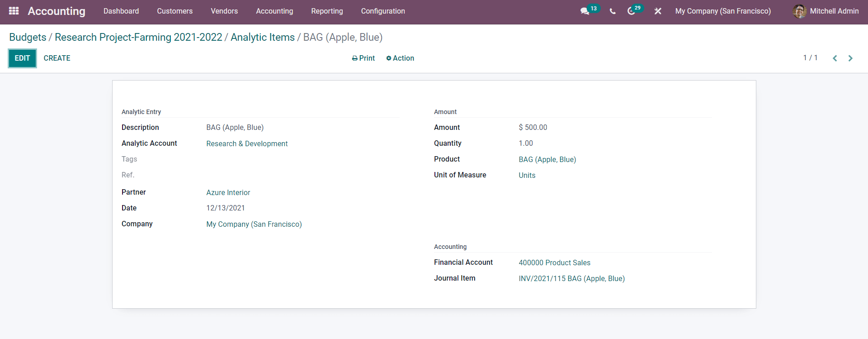Open Research Project-Farming 2021-2022 breadcrumb
The width and height of the screenshot is (868, 339).
[x=138, y=37]
